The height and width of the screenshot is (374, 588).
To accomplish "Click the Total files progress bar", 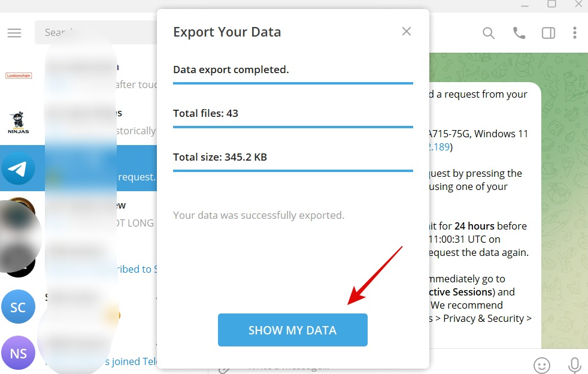I will pos(293,127).
